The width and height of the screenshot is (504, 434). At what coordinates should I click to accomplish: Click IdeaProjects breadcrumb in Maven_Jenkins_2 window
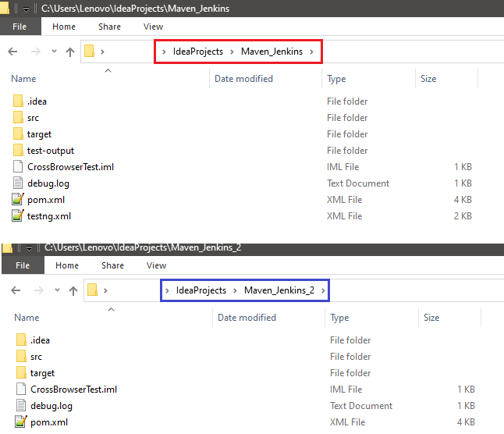tap(201, 290)
